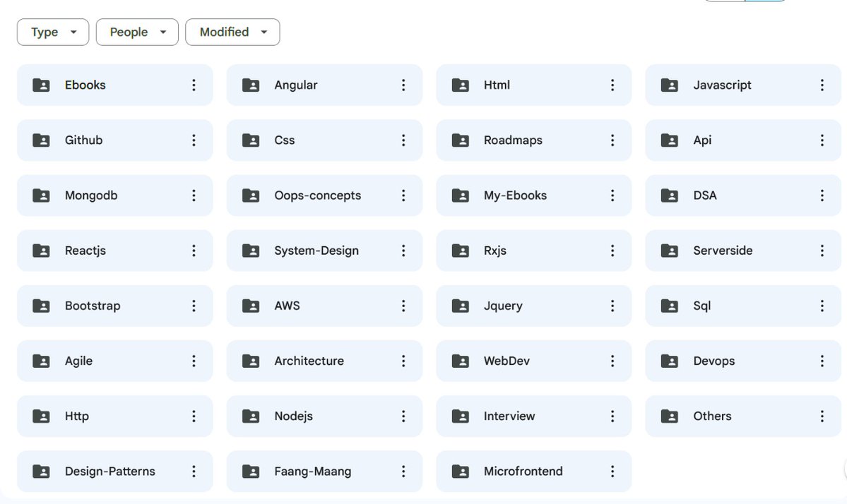The width and height of the screenshot is (847, 504).
Task: Open more actions for Design-Patterns folder
Action: [194, 472]
